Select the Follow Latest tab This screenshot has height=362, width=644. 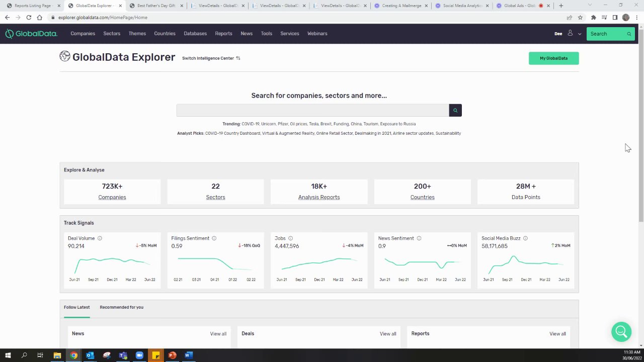coord(76,307)
